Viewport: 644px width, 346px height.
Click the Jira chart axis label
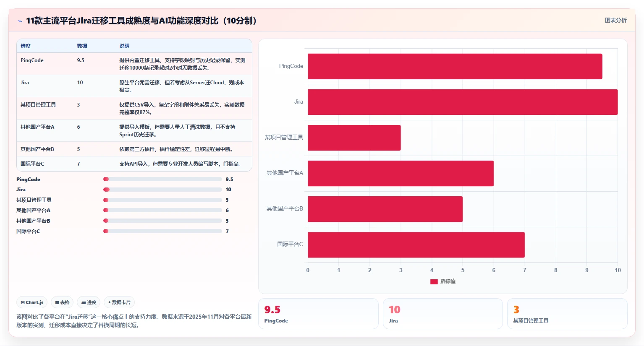[x=298, y=102]
